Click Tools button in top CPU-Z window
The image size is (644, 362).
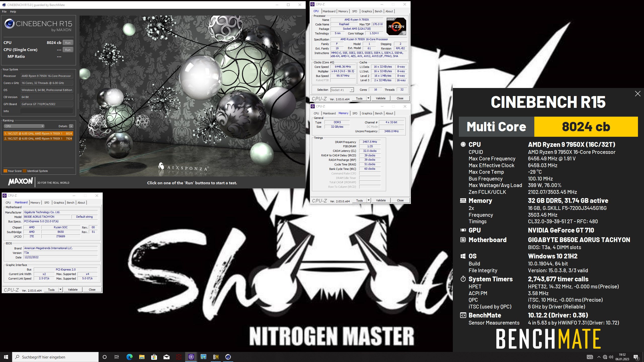(x=359, y=98)
